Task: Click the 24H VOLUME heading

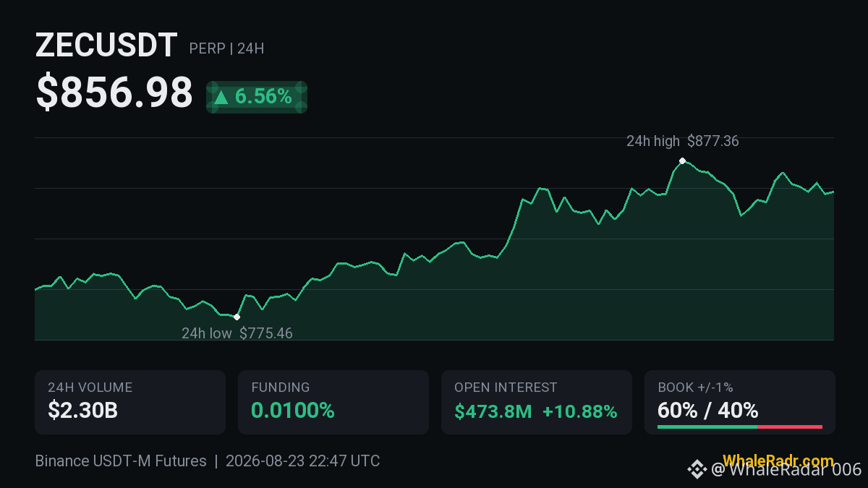Action: [90, 388]
